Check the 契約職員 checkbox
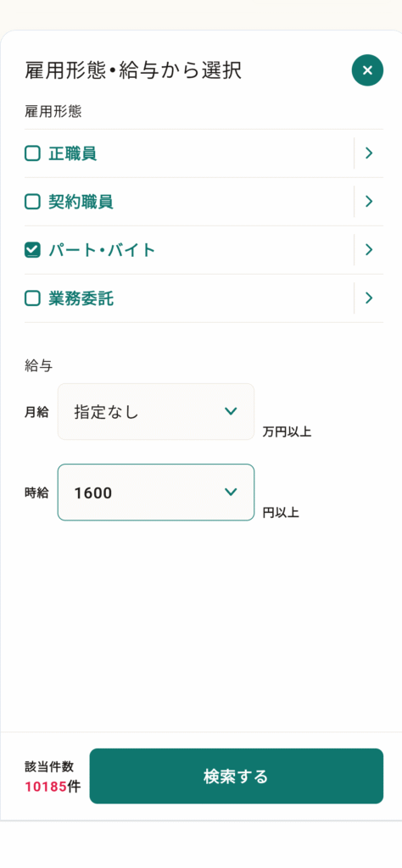This screenshot has width=402, height=868. tap(33, 202)
